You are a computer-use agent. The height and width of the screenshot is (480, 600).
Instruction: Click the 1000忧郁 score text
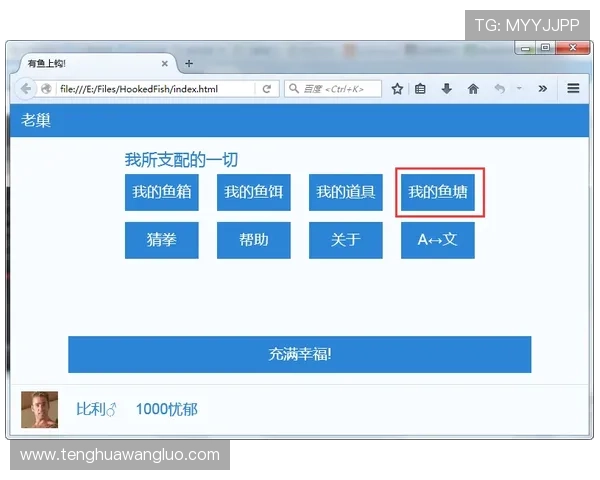167,409
